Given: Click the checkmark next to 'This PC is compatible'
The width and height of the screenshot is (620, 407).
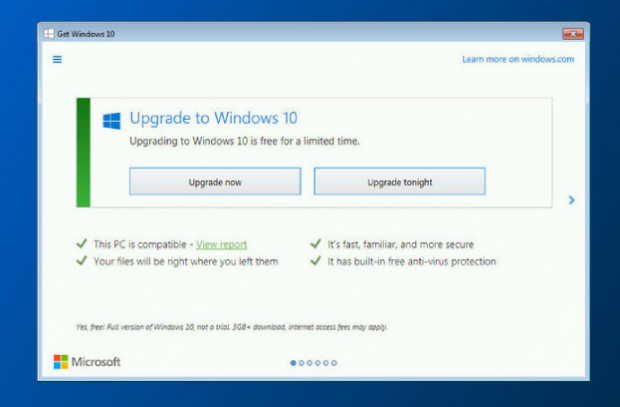Looking at the screenshot, I should 82,244.
